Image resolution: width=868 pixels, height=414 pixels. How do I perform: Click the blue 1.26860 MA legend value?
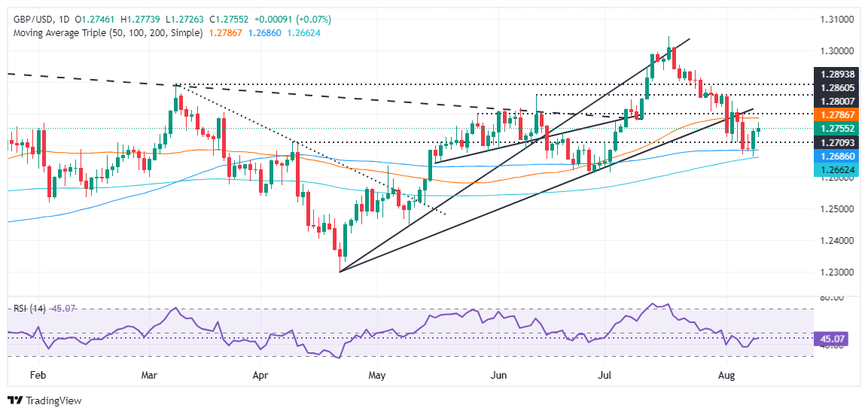coord(264,33)
